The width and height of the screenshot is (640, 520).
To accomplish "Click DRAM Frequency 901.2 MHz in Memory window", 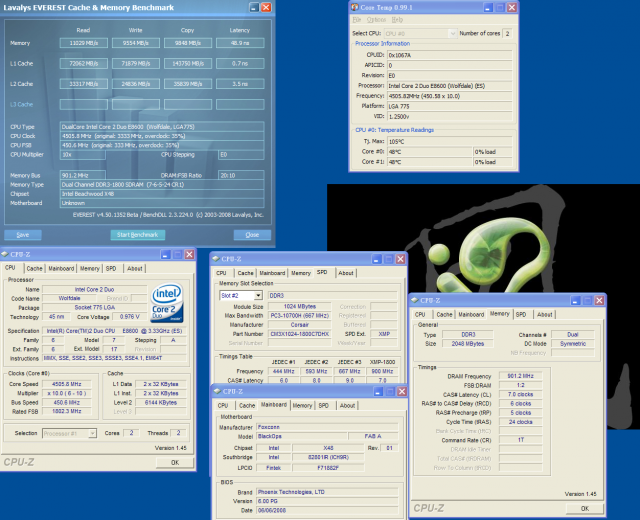I will coord(520,376).
